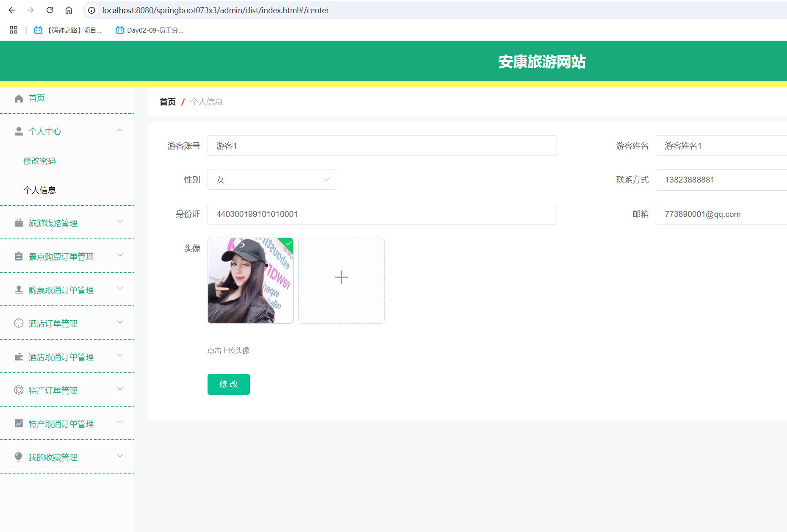The height and width of the screenshot is (532, 787).
Task: Click the compass icon beside 酒店订单管理
Action: pos(19,323)
